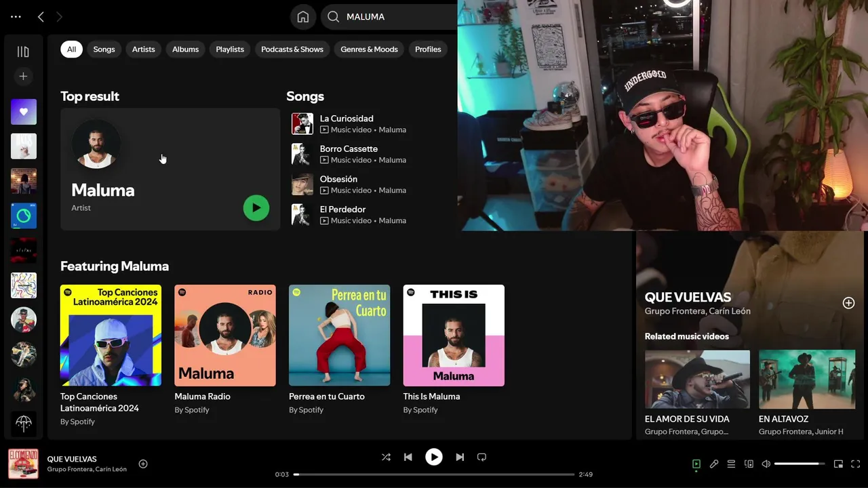
Task: Click the search magnifier icon
Action: click(x=333, y=17)
